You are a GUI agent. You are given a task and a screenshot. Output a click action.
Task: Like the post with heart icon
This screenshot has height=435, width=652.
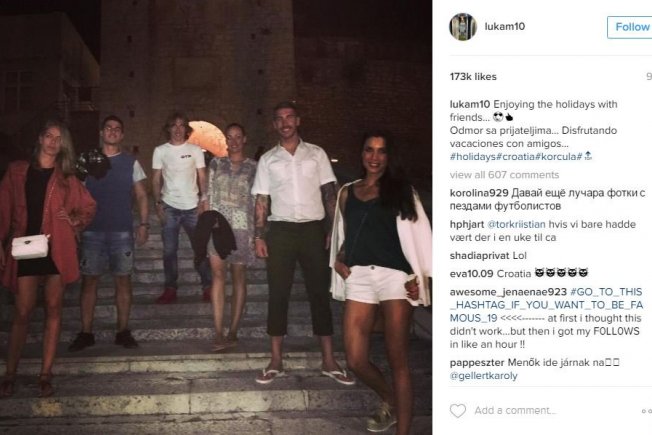point(458,411)
